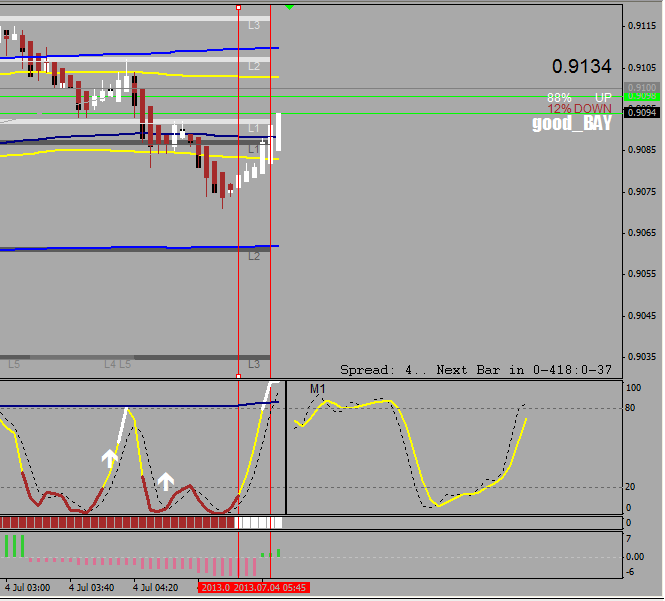
Task: Click the last tall white candlestick
Action: (x=279, y=131)
